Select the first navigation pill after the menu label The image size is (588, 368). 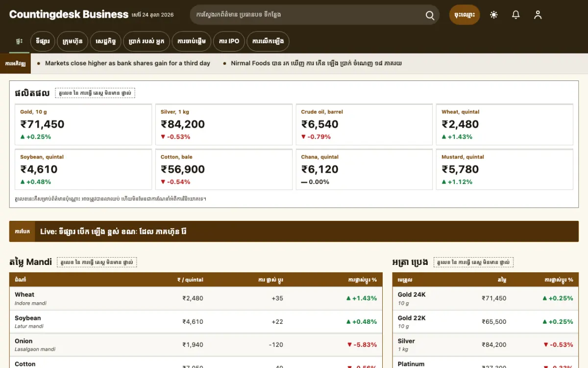pos(42,41)
